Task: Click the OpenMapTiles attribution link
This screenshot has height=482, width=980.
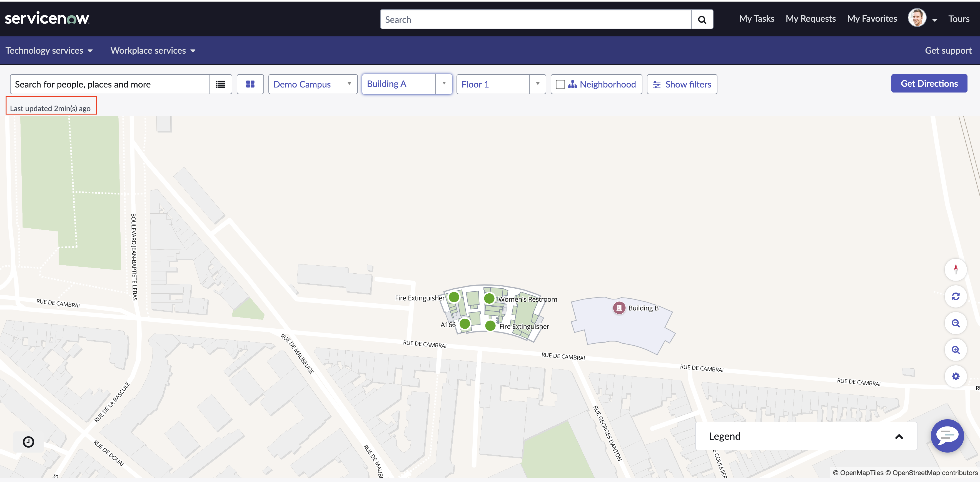Action: (x=858, y=473)
